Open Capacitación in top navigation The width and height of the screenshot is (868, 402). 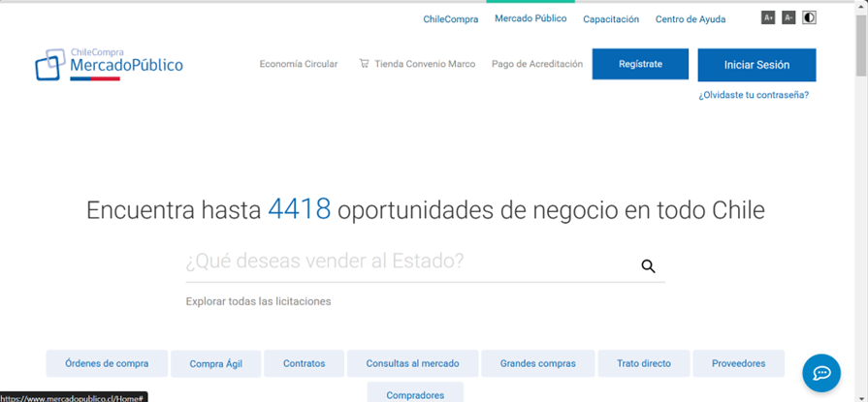coord(611,19)
